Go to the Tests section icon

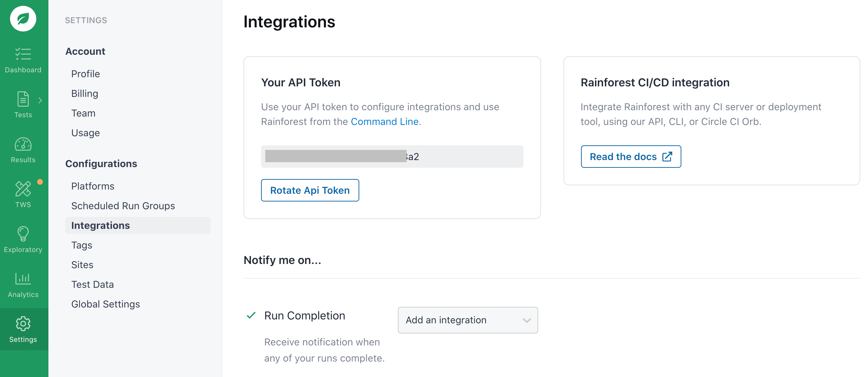23,99
